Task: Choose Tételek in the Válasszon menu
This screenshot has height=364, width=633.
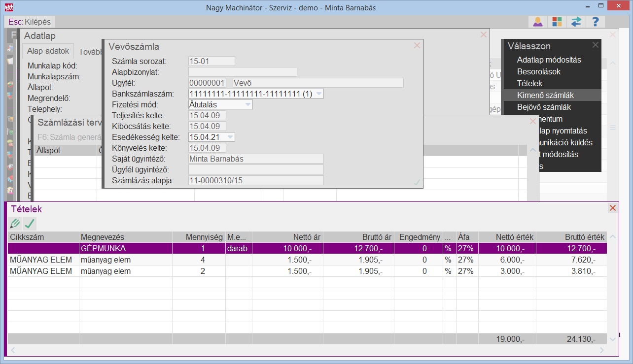Action: click(529, 84)
